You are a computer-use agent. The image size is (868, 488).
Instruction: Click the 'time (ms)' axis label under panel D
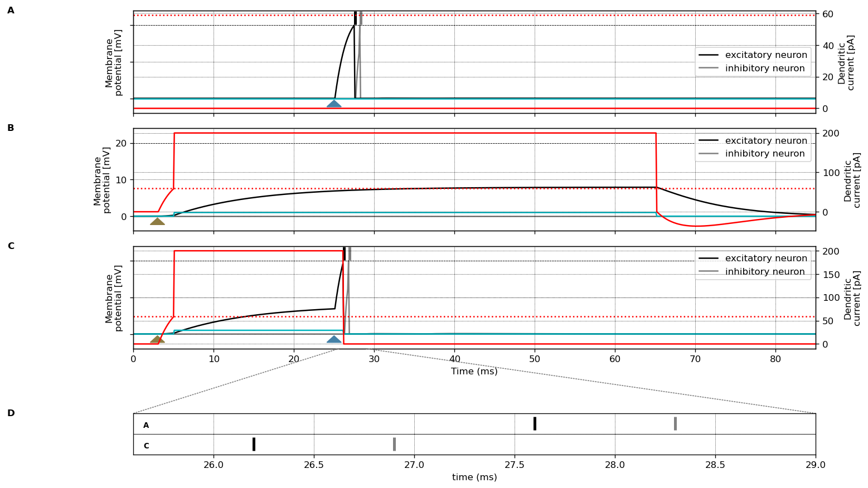click(474, 477)
